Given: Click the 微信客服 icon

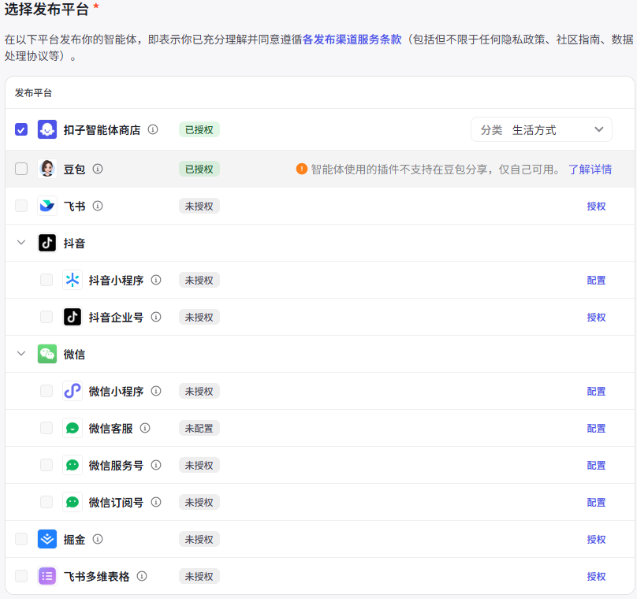Looking at the screenshot, I should 72,428.
